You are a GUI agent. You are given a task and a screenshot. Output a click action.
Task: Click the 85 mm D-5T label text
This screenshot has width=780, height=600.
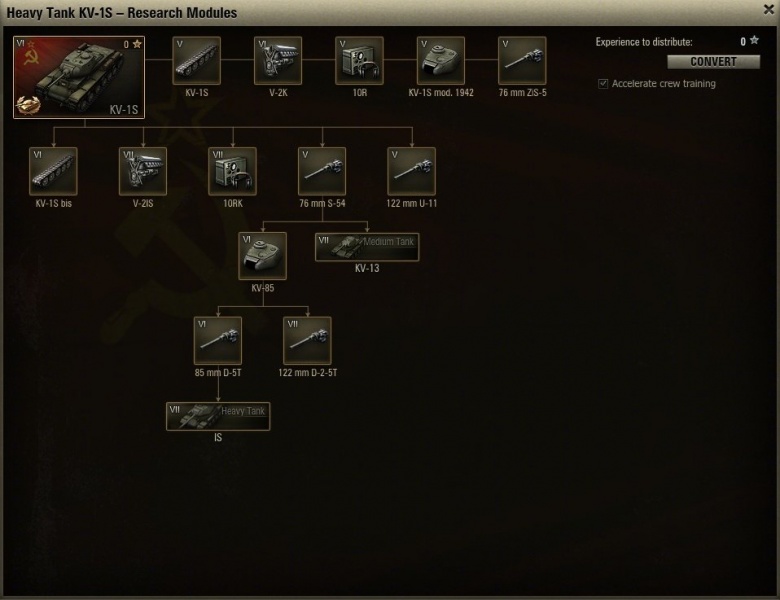[x=218, y=373]
